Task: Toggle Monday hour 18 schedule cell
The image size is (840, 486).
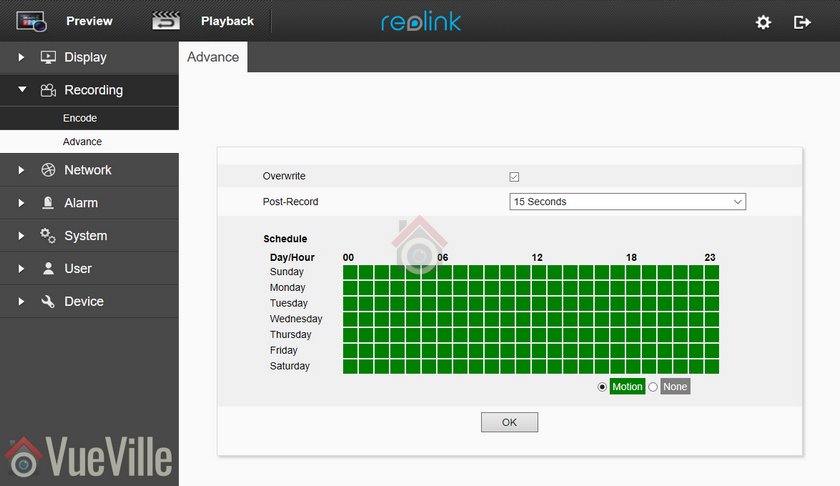Action: click(x=633, y=288)
